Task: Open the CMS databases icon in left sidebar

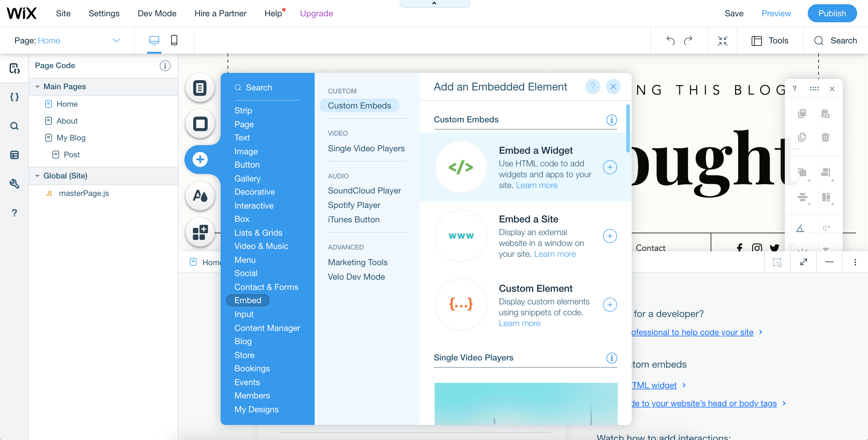Action: (14, 155)
